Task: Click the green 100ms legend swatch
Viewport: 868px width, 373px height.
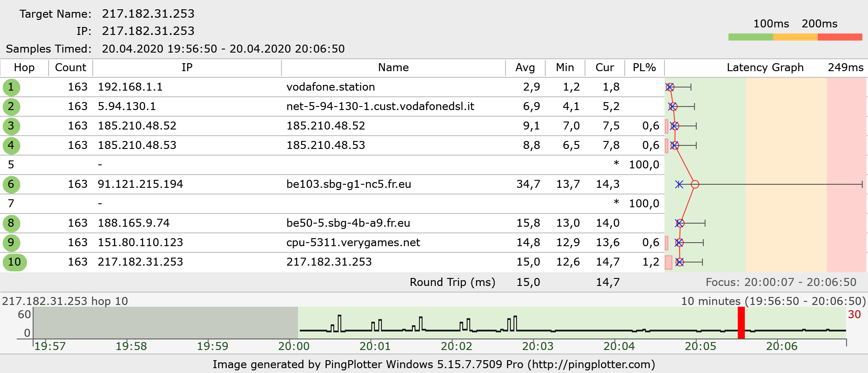Action: coord(751,37)
